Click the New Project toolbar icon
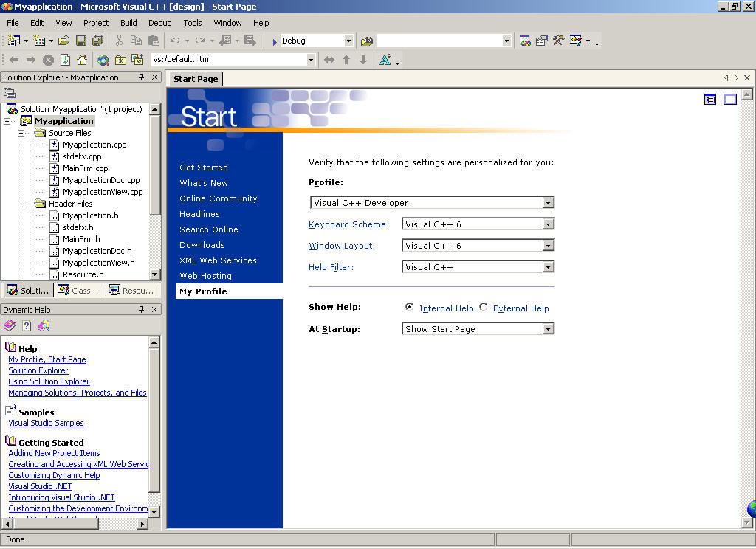The width and height of the screenshot is (756, 549). 14,41
